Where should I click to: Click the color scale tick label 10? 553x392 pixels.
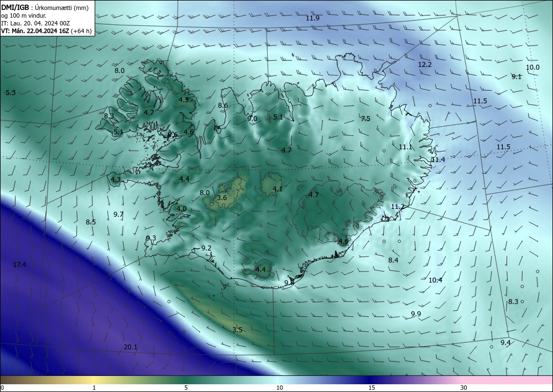(x=279, y=388)
